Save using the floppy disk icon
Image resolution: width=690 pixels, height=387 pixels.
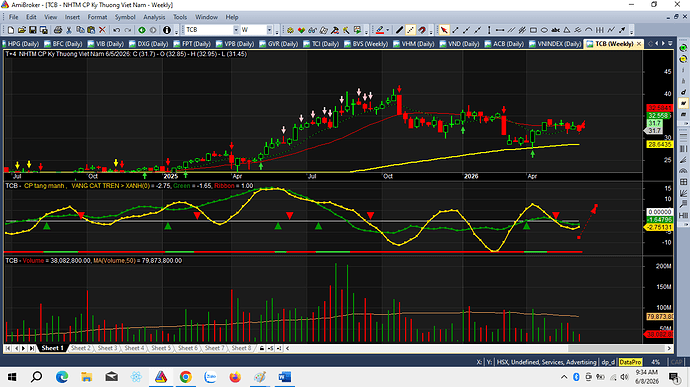[x=33, y=30]
